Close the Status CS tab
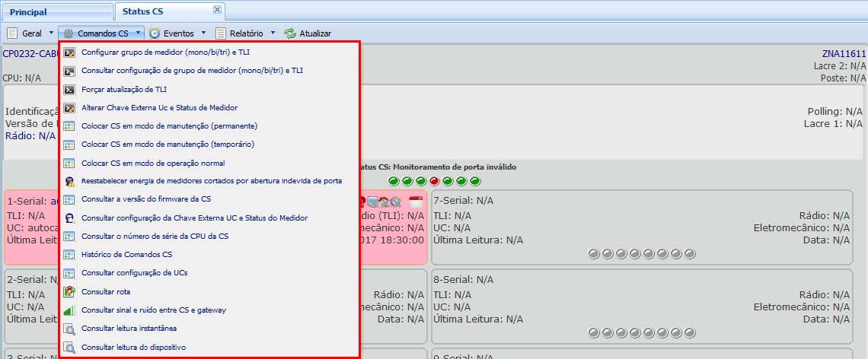The image size is (868, 359). 217,10
